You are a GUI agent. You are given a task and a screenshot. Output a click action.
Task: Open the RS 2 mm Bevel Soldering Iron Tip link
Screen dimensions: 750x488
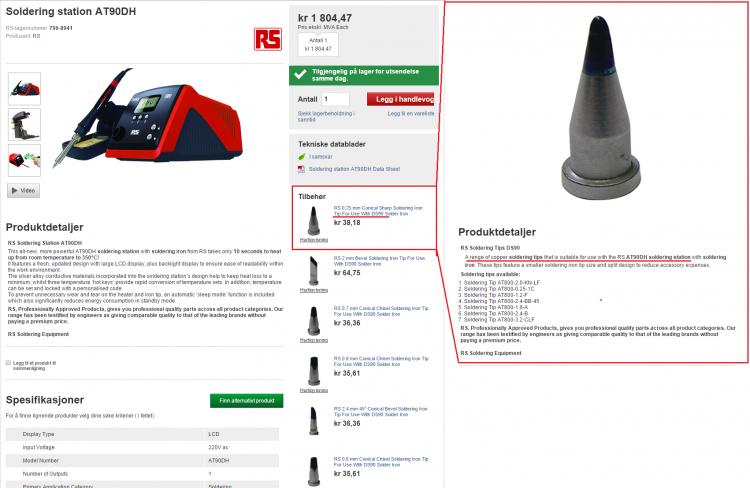pos(379,261)
